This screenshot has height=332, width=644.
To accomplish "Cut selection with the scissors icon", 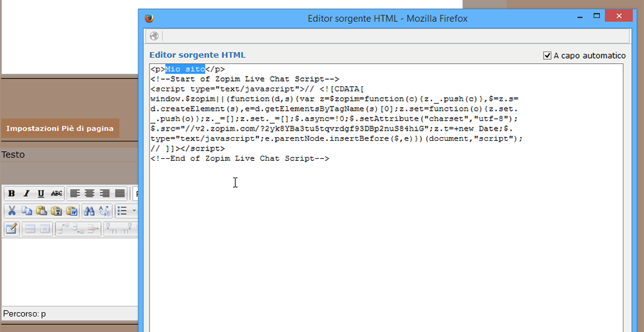I will pyautogui.click(x=12, y=211).
